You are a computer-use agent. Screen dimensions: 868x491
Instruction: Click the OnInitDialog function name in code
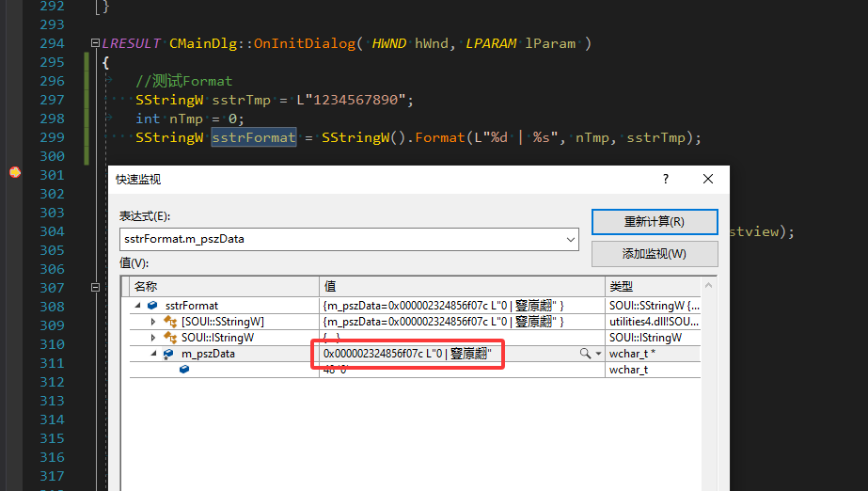(x=305, y=43)
